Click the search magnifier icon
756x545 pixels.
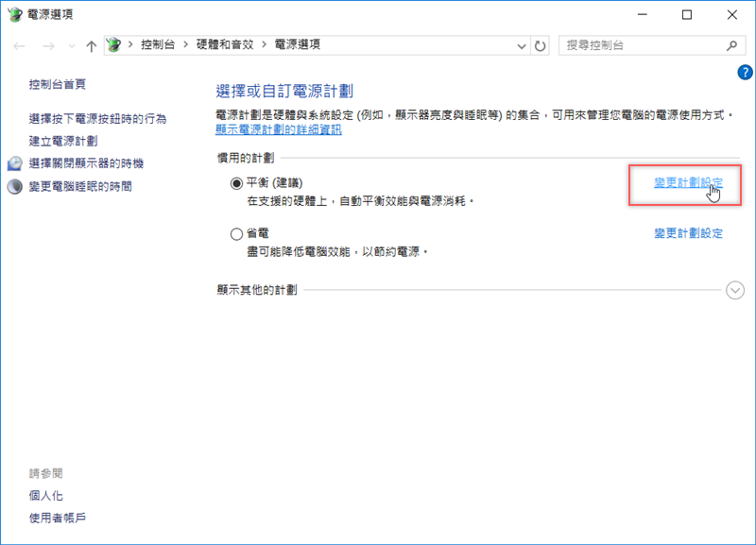(x=731, y=45)
